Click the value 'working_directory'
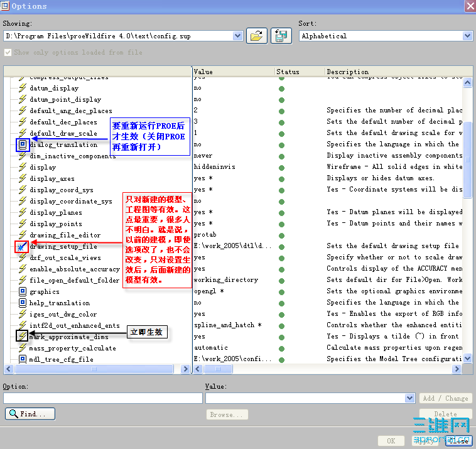This screenshot has width=476, height=449. click(226, 280)
